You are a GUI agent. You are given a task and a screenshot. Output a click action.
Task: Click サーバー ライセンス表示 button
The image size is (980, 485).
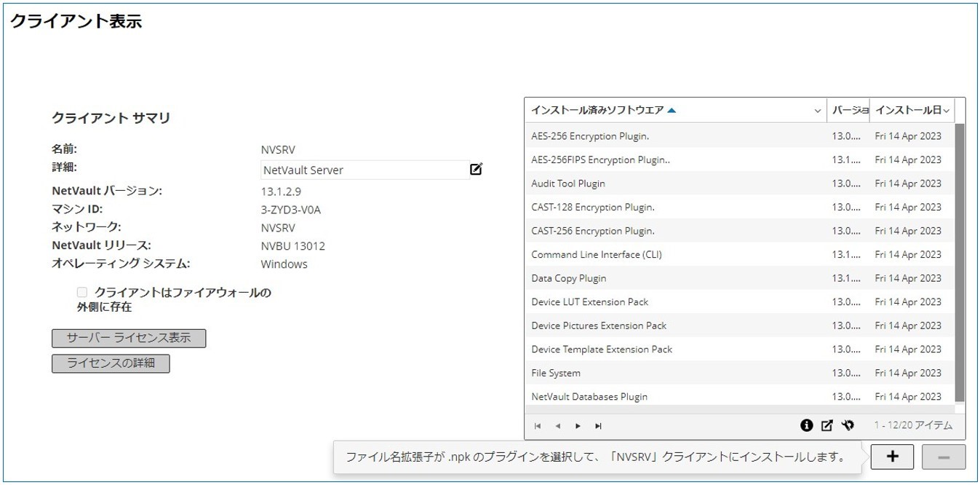129,338
